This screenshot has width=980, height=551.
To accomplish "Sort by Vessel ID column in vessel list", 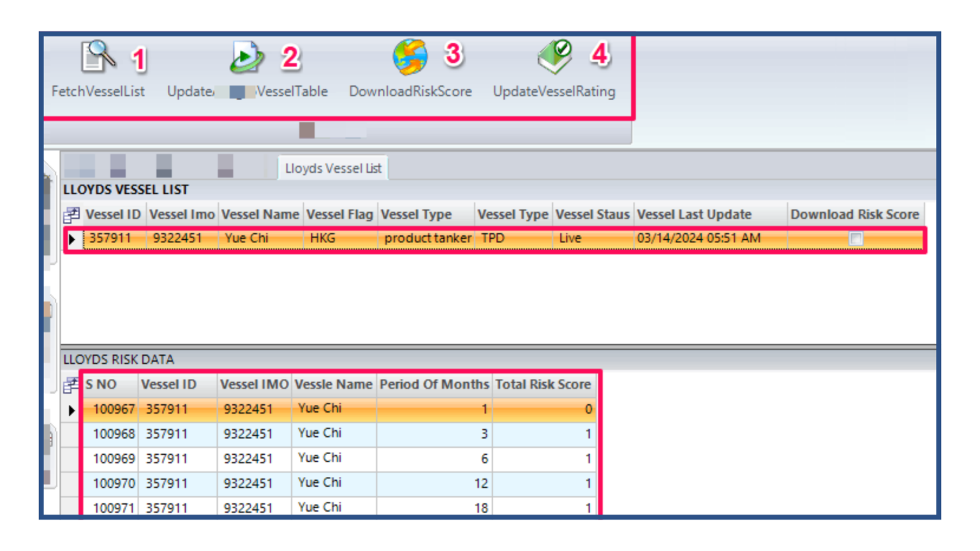I will 113,215.
